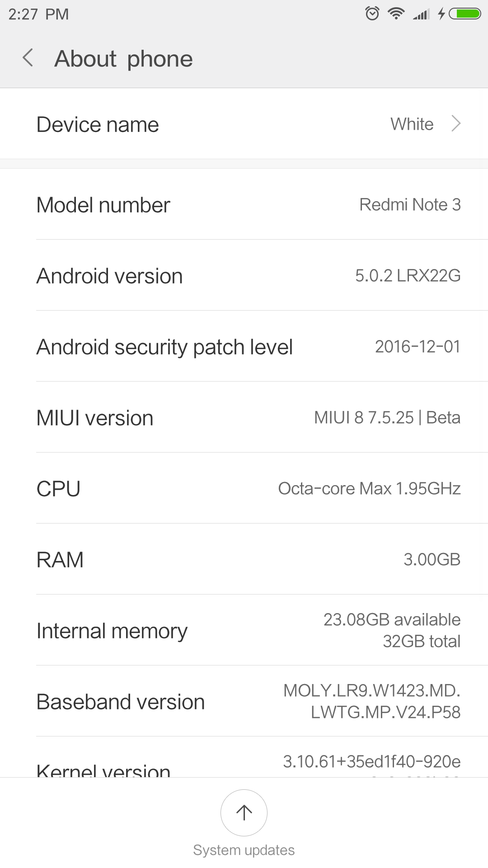Tap the RAM row
This screenshot has width=488, height=868.
(x=244, y=560)
